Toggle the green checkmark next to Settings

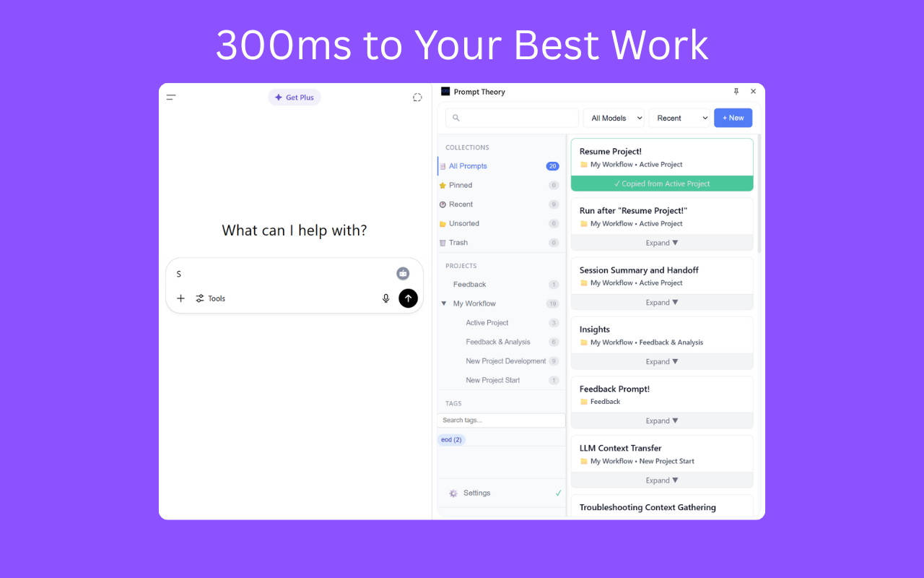pos(558,493)
